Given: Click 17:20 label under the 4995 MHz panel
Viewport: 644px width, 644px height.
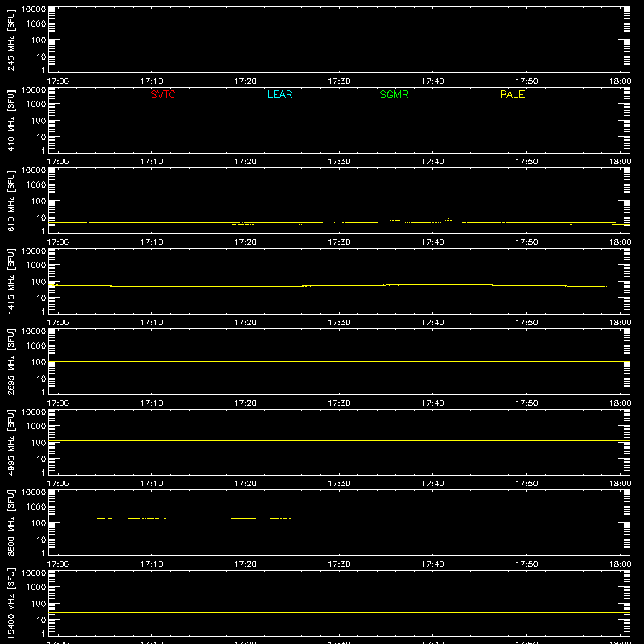Looking at the screenshot, I should click(246, 484).
